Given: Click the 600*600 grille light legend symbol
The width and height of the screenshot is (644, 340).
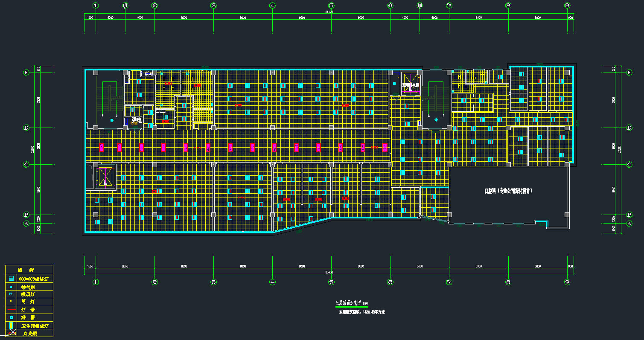Looking at the screenshot, I should 11,278.
